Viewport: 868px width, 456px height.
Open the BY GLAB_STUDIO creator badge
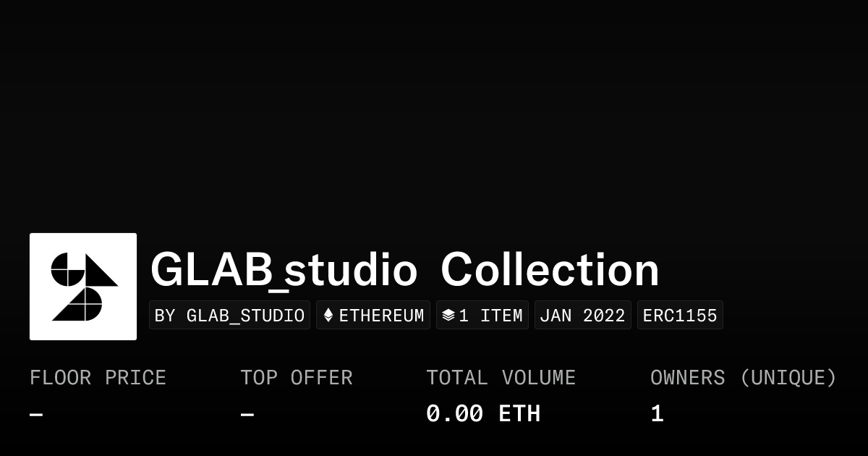pos(229,316)
